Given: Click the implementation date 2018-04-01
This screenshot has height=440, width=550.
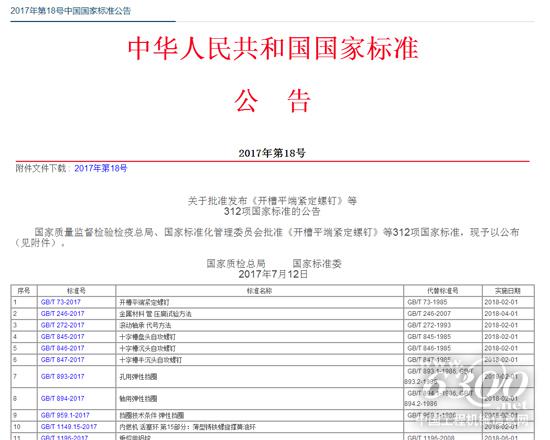Looking at the screenshot, I should [x=501, y=314].
